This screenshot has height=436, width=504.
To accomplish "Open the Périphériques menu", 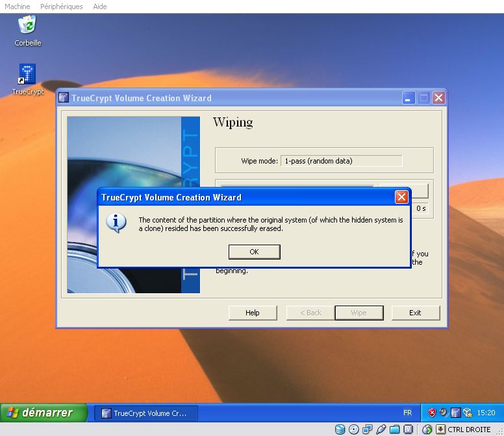I will [62, 6].
